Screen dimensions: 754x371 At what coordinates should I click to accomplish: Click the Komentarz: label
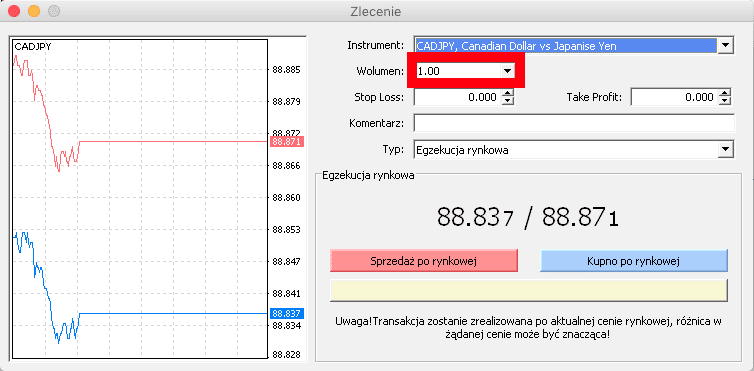click(377, 123)
